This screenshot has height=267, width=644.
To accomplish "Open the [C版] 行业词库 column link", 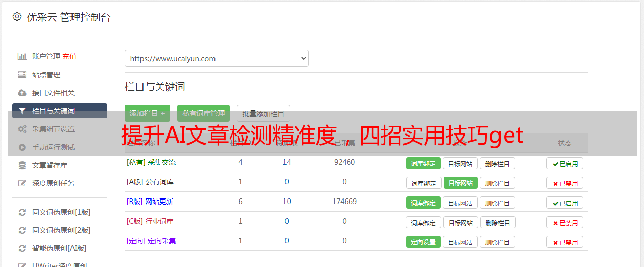I will point(150,221).
